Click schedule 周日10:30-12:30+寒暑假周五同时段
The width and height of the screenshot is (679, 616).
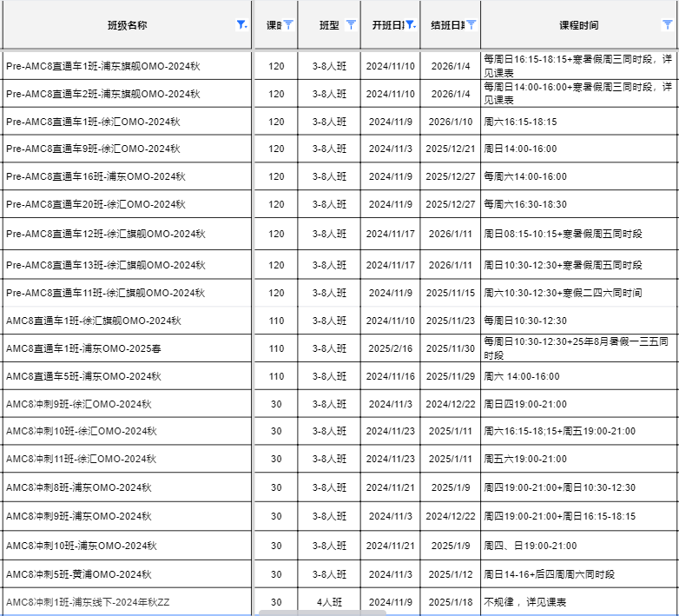579,265
